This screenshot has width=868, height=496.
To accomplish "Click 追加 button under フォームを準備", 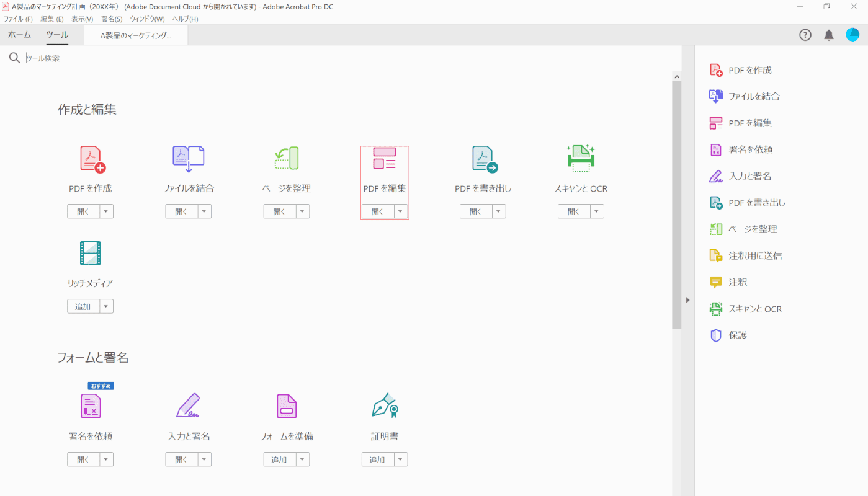I will pos(280,459).
